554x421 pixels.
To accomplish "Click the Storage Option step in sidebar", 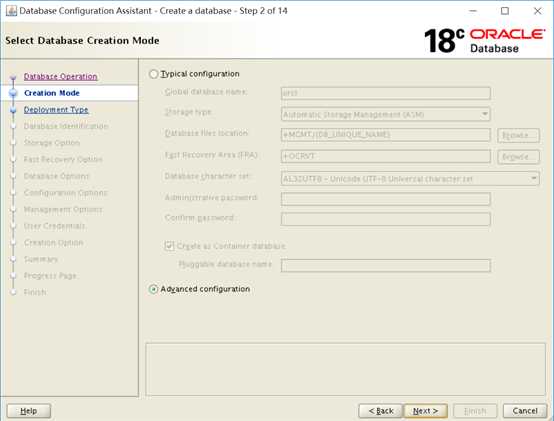I will pos(52,143).
